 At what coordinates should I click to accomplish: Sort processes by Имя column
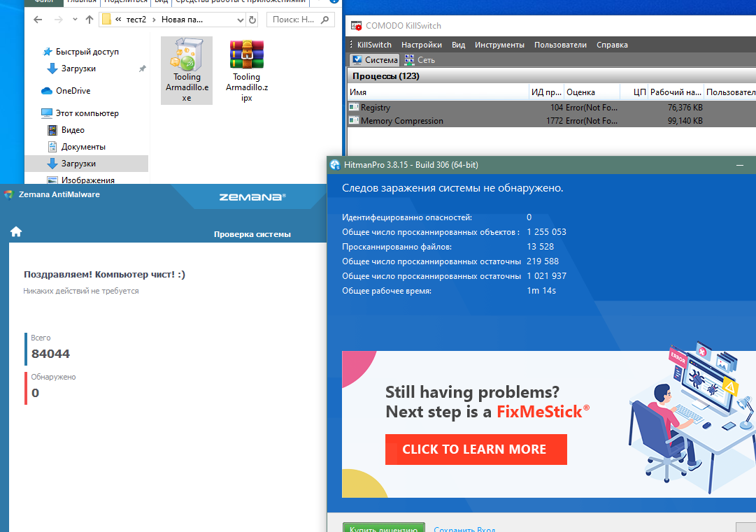tap(438, 92)
